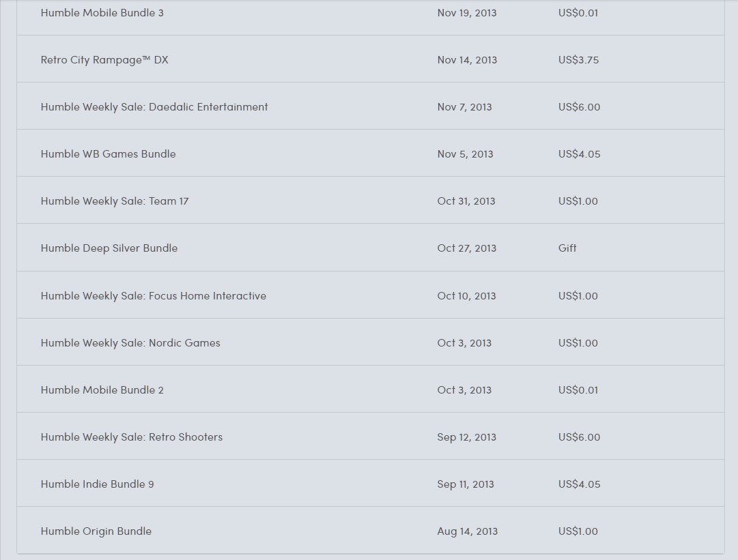
Task: Select Humble Weekly Sale: Focus Home Interactive
Action: [154, 296]
